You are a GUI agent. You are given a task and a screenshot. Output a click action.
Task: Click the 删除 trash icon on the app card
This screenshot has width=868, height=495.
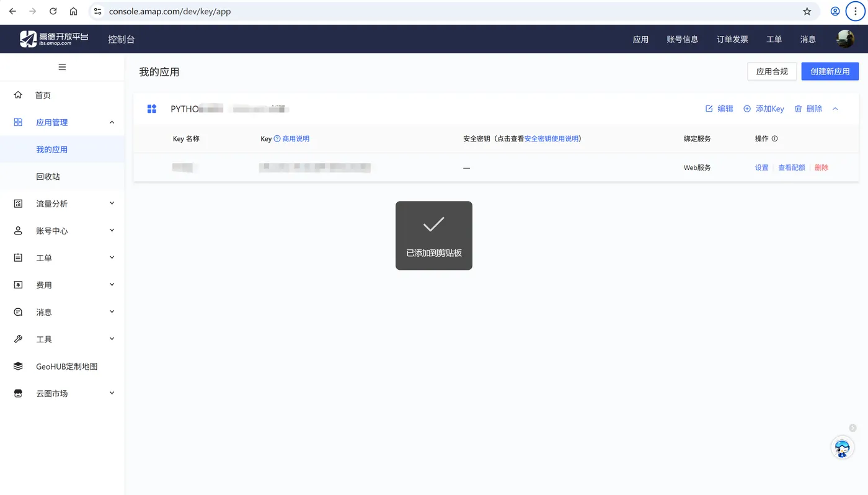tap(797, 108)
